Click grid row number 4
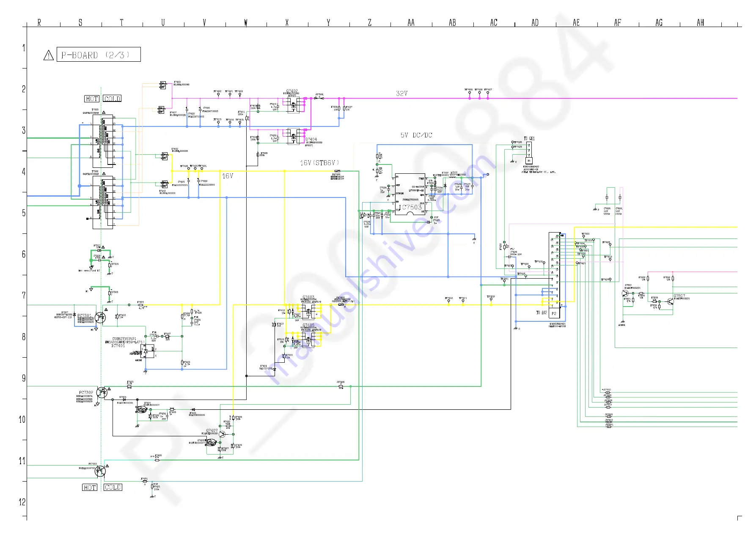 tap(24, 172)
